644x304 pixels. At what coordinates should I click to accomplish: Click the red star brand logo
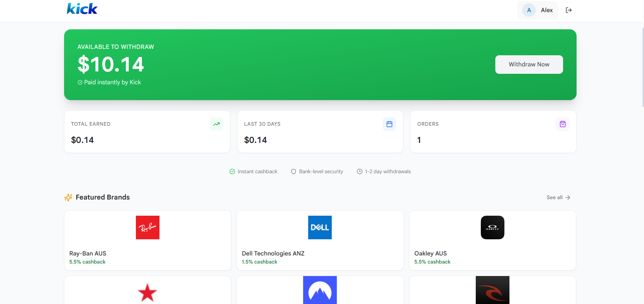coord(148,292)
